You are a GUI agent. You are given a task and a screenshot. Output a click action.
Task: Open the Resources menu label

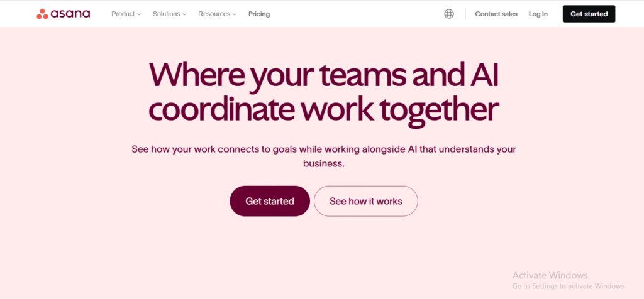(214, 14)
